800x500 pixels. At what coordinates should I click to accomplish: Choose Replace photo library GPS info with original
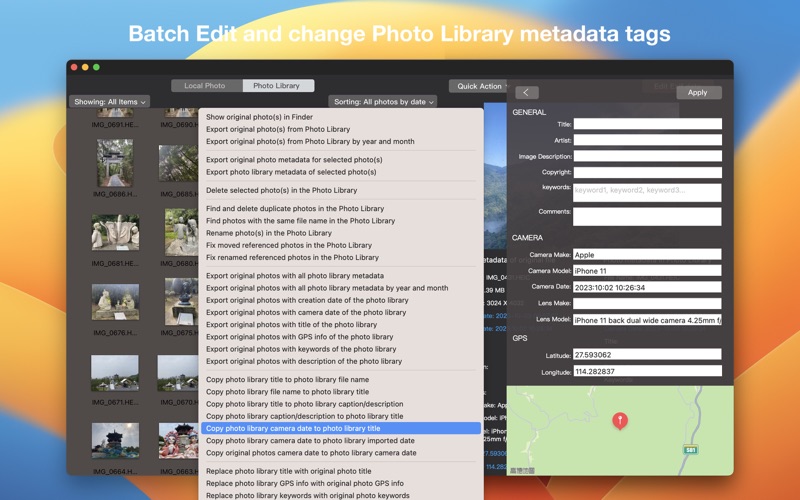(341, 484)
